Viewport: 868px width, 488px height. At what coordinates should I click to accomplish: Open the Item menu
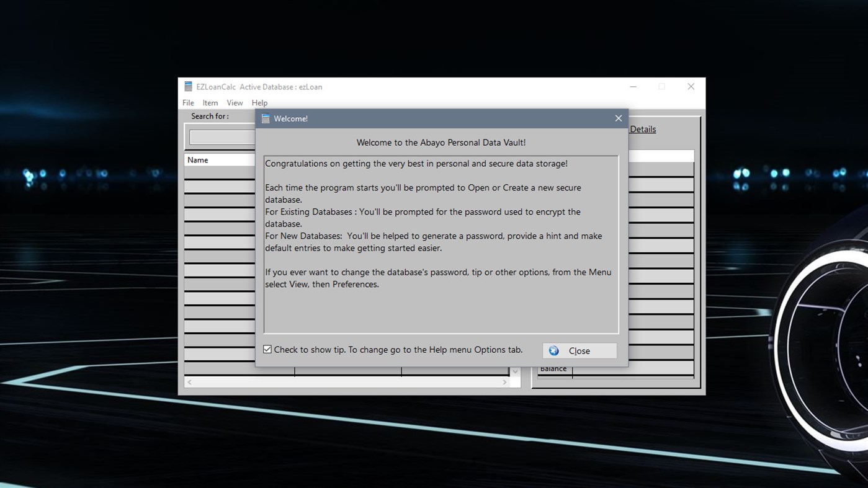click(x=210, y=103)
